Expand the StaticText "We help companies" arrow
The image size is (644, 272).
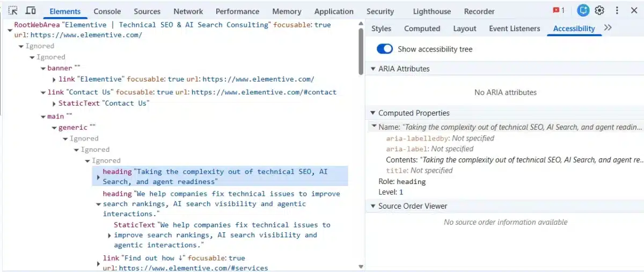109,236
